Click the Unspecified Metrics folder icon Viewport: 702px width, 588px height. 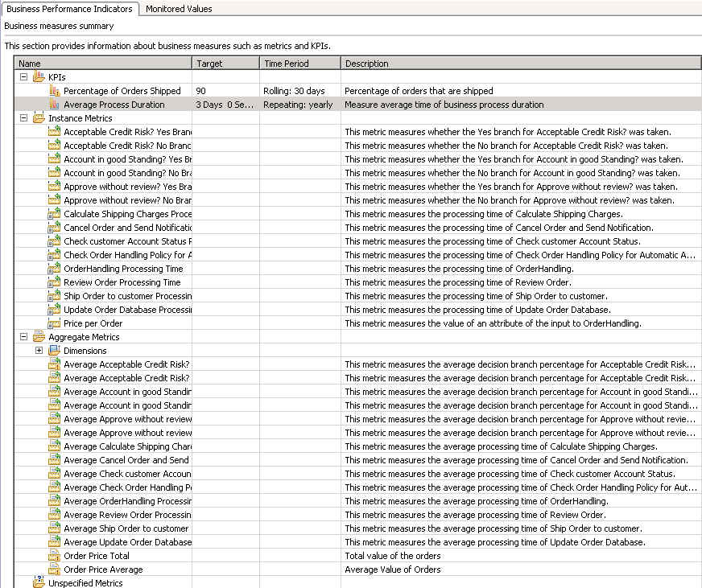coord(39,583)
